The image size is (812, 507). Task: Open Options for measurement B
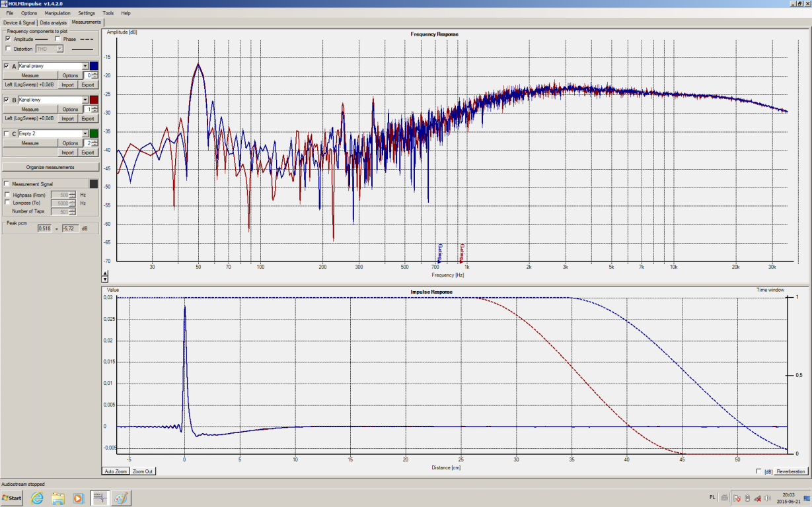(70, 109)
